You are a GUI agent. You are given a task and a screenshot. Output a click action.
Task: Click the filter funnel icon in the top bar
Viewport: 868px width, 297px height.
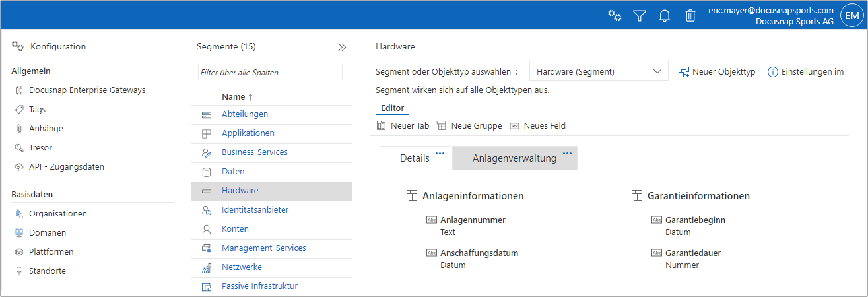tap(640, 15)
